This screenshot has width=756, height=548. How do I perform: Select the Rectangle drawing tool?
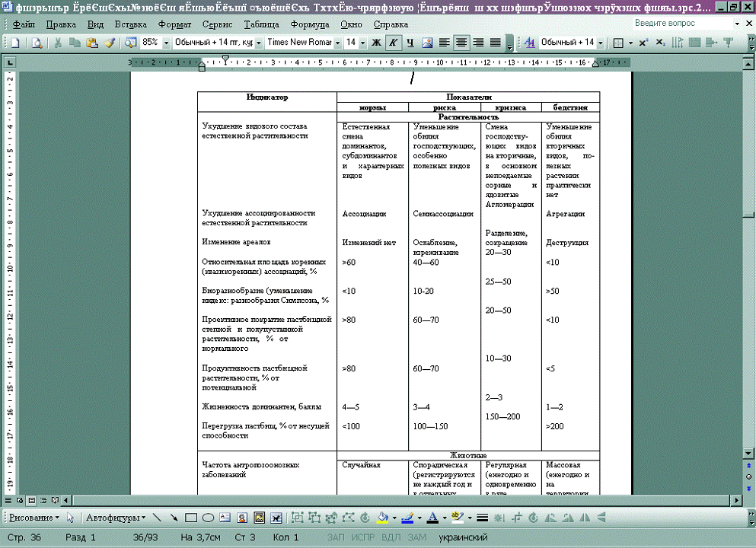pos(191,518)
